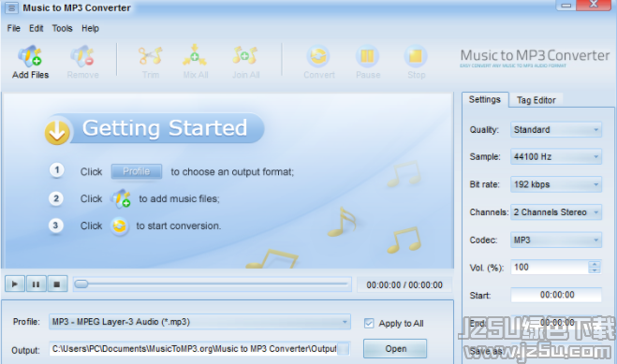Open the Tools menu
617x364 pixels.
[x=62, y=28]
